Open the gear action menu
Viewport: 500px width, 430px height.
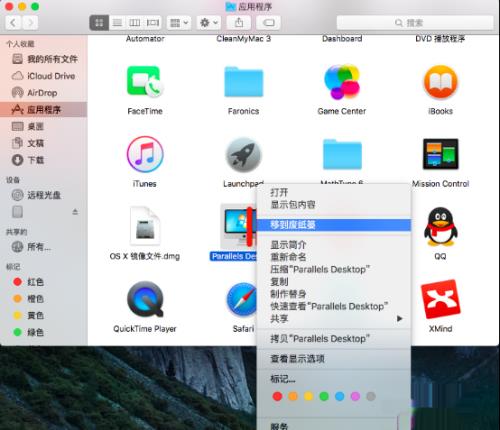click(x=209, y=23)
